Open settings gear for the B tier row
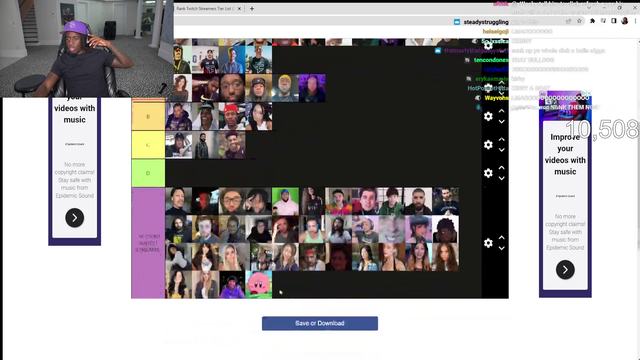 pos(488,116)
